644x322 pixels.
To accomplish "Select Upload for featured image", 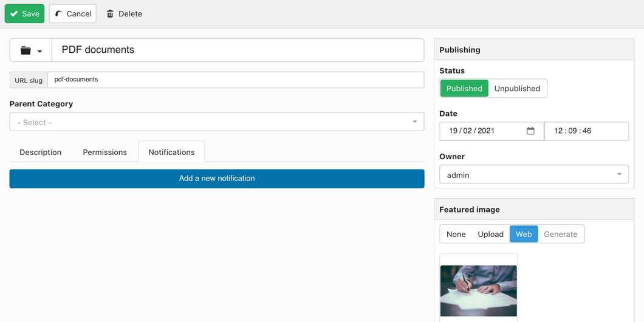I will point(490,234).
